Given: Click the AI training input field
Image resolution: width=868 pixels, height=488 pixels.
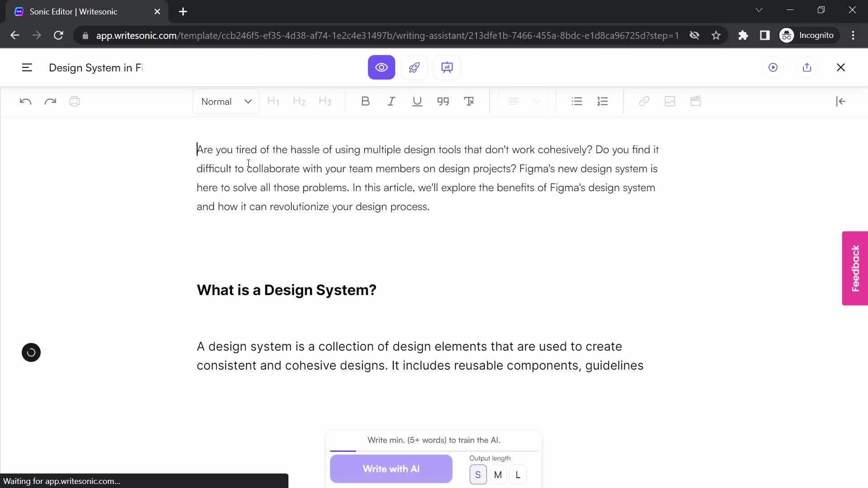Looking at the screenshot, I should pos(434,440).
